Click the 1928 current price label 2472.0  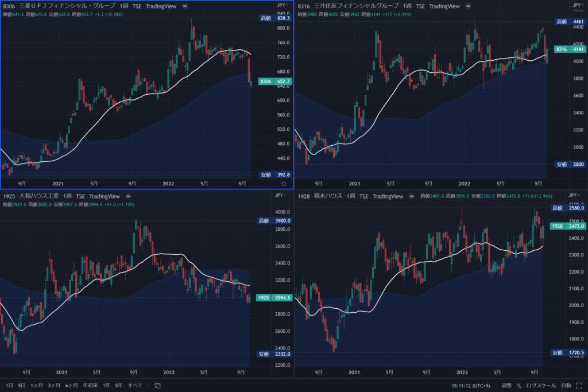(568, 226)
